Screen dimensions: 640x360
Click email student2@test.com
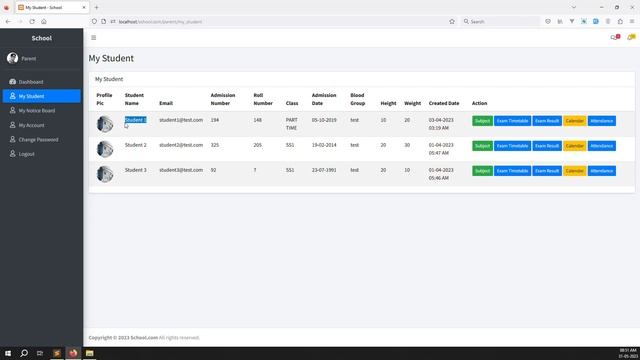click(x=181, y=145)
